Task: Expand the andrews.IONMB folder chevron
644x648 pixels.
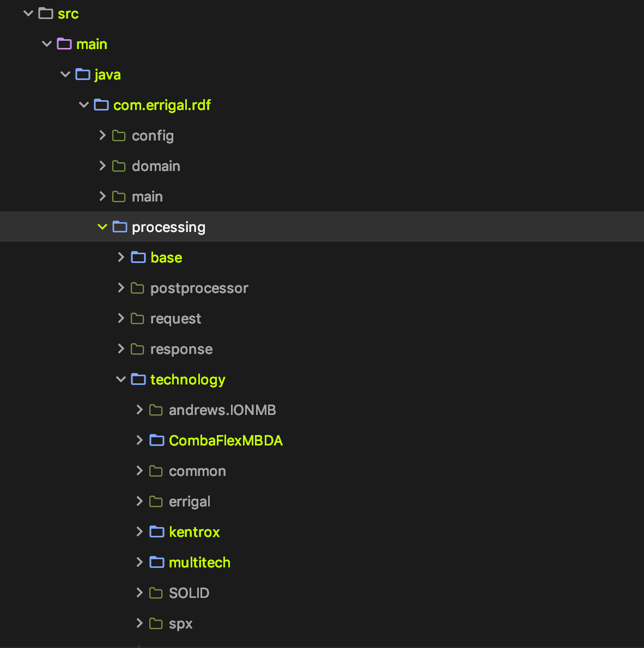Action: coord(139,410)
